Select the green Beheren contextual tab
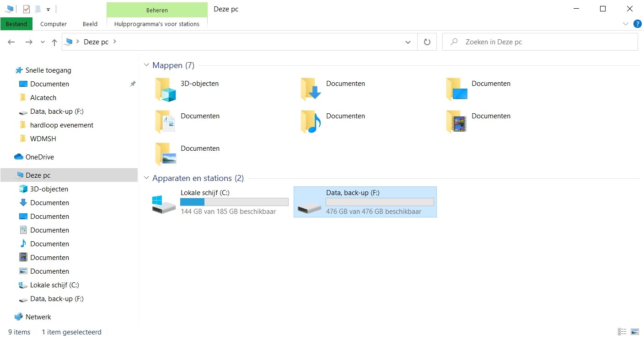The image size is (644, 339). (157, 10)
